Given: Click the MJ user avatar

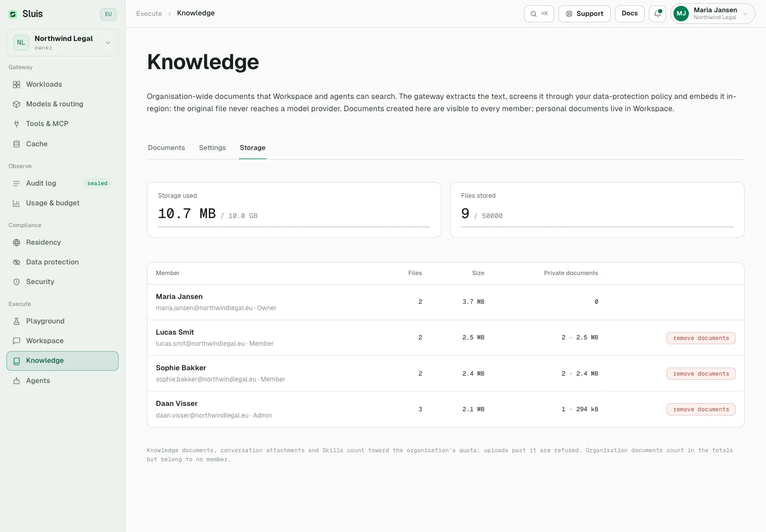Looking at the screenshot, I should click(x=681, y=14).
